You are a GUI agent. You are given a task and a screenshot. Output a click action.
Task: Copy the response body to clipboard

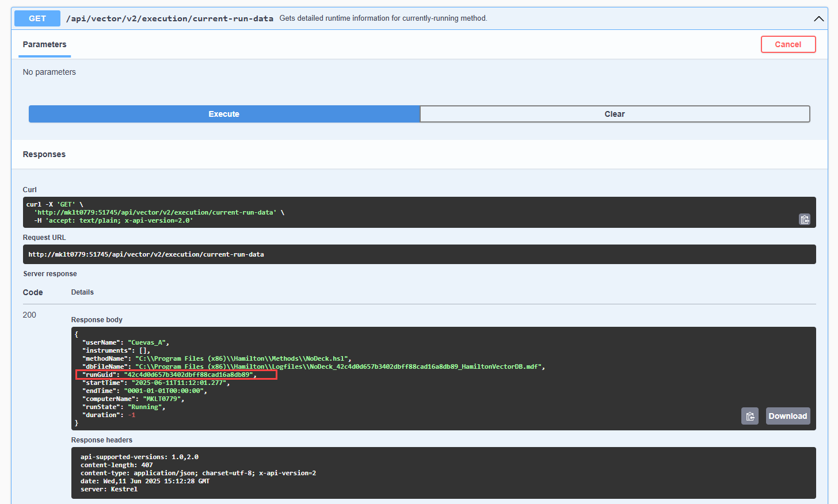point(750,416)
